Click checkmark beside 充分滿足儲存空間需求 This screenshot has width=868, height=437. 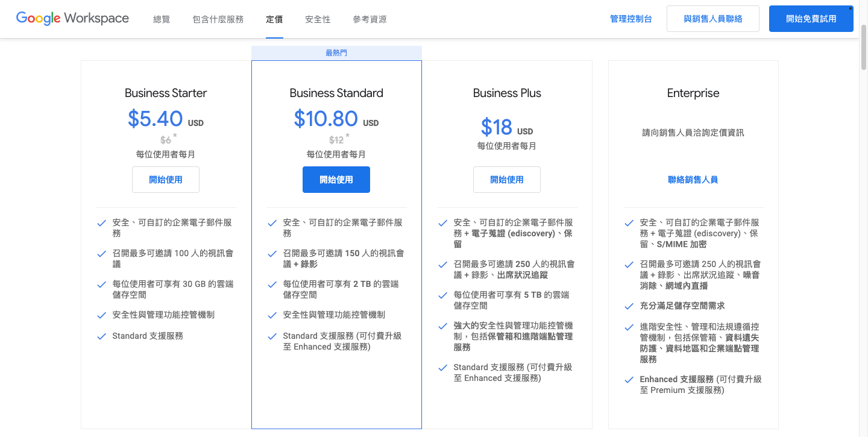click(629, 306)
